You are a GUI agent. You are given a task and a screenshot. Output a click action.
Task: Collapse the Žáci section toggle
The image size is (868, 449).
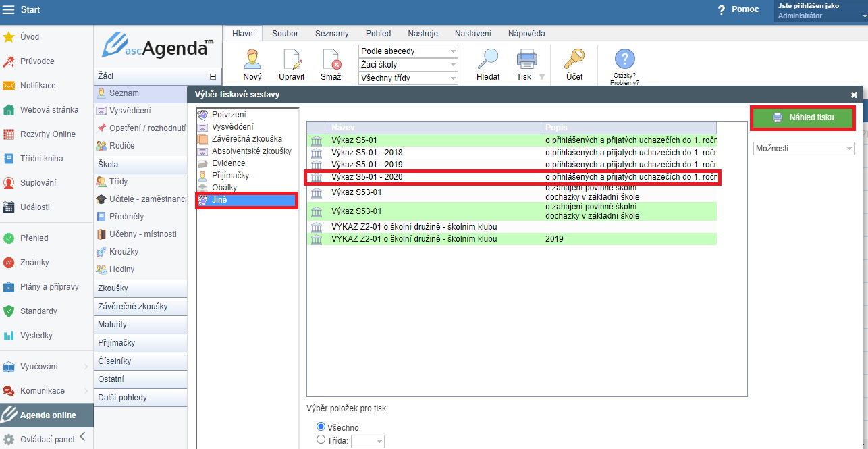coord(213,77)
